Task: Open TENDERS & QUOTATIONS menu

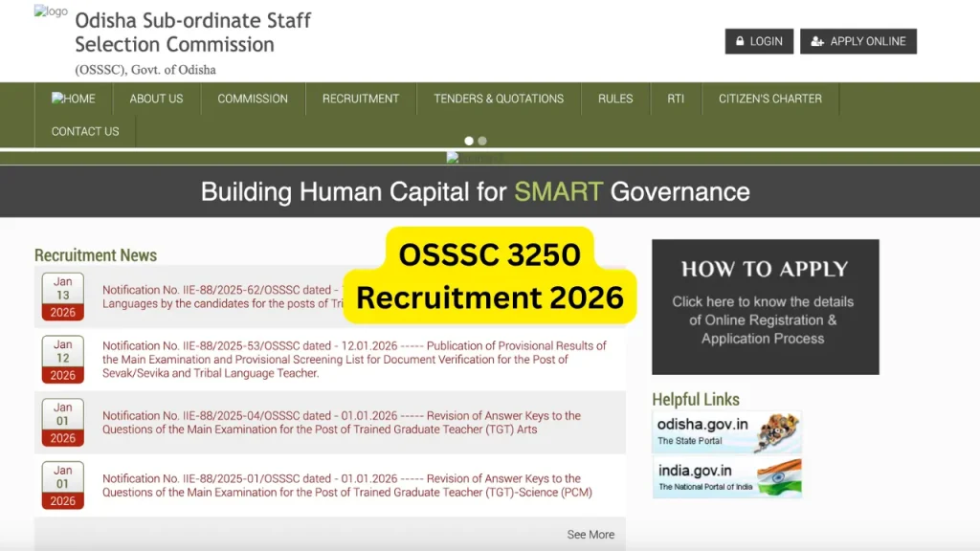Action: click(x=499, y=99)
